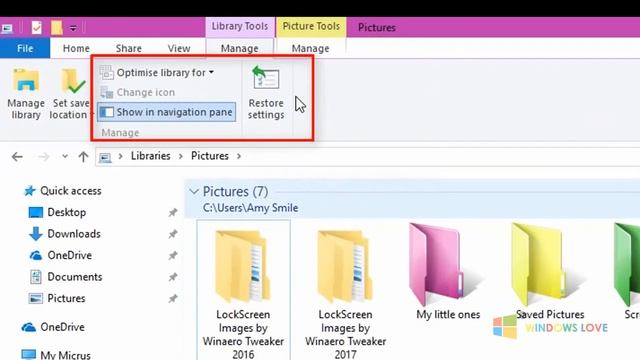Image resolution: width=640 pixels, height=360 pixels.
Task: Select Manage tab under Library Tools
Action: click(240, 48)
